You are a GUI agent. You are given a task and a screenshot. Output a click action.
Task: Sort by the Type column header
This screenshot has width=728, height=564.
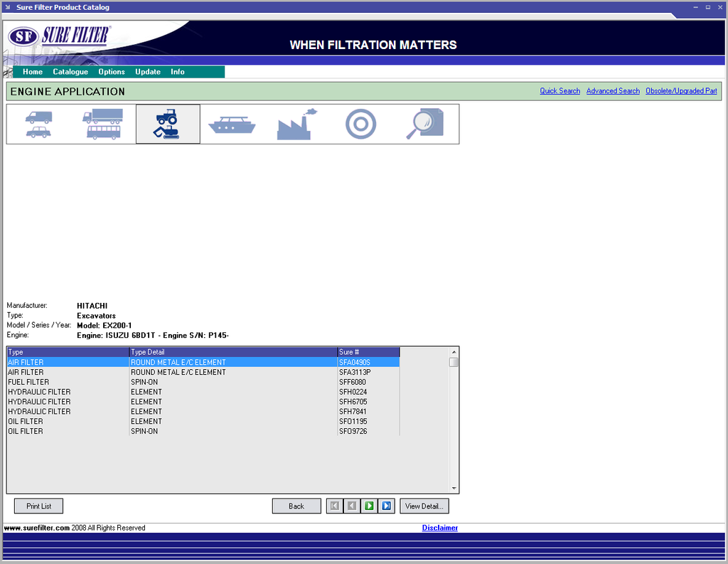pos(68,352)
